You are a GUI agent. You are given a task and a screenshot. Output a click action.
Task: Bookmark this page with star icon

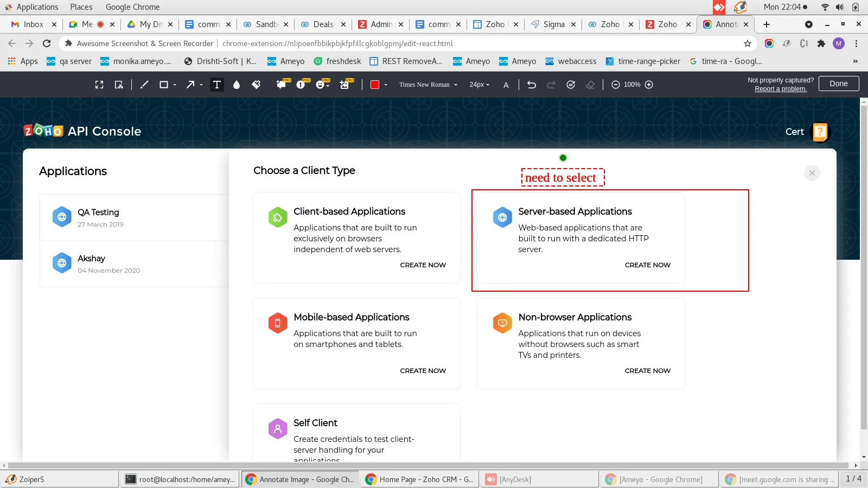point(748,43)
